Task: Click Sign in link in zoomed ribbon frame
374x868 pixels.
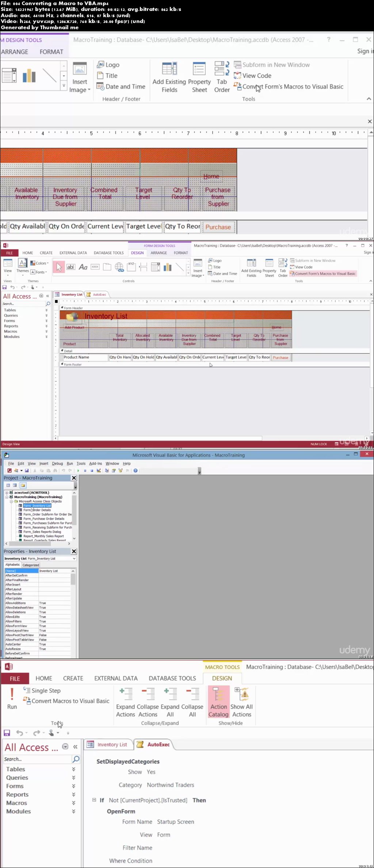Action: coord(365,51)
